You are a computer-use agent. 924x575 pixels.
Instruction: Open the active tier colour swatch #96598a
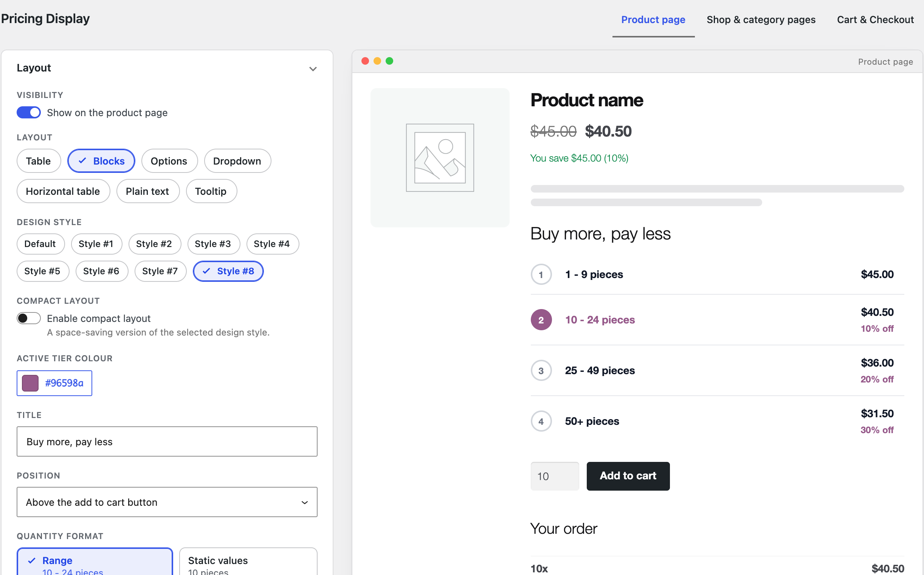54,383
